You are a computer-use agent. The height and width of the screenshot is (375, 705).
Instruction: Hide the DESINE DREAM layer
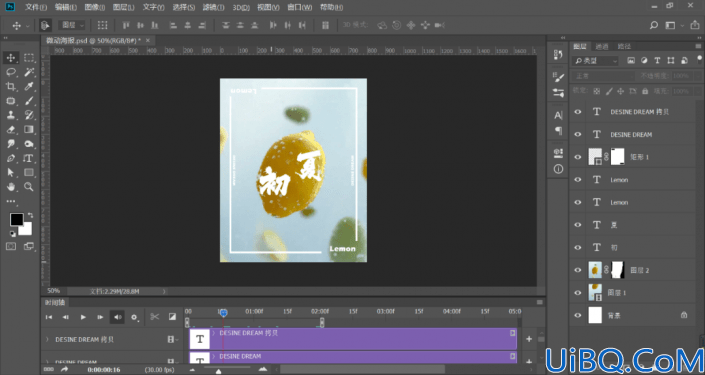point(578,134)
